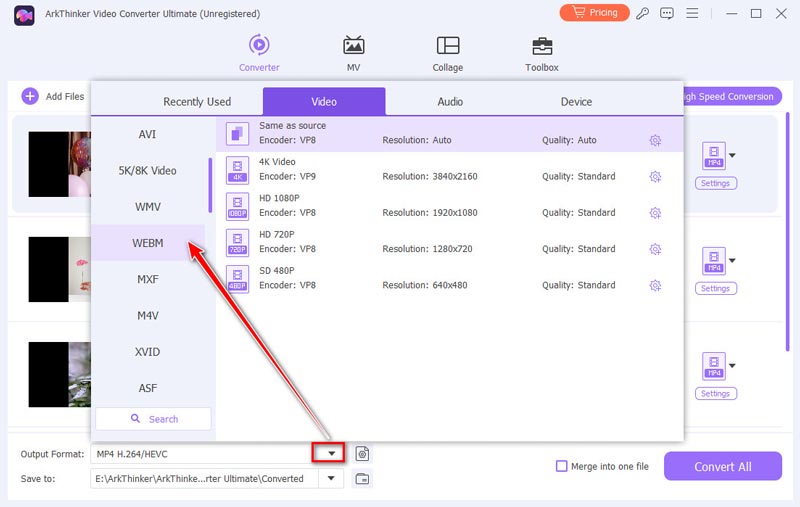This screenshot has height=507, width=800.
Task: Click the Save to path field
Action: tap(204, 478)
